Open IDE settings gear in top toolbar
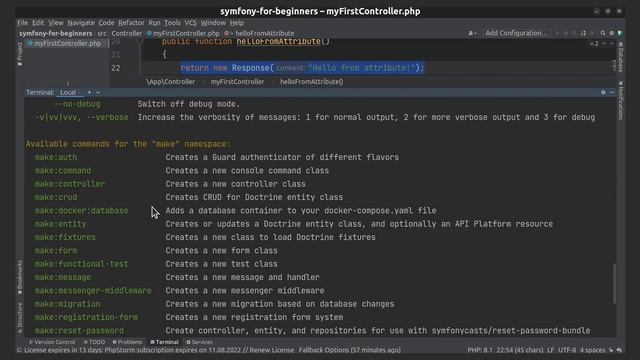This screenshot has width=640, height=360. point(611,33)
